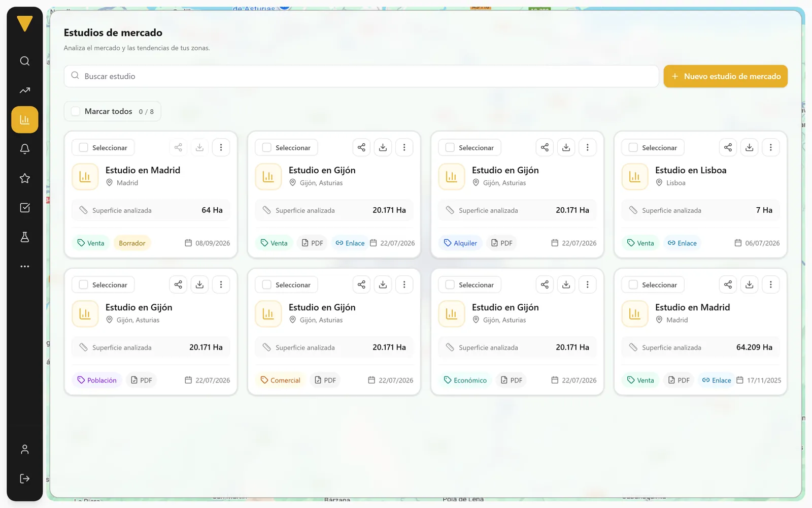Click Enlace tag on Madrid 17/11/2025 card
812x508 pixels.
tap(717, 380)
